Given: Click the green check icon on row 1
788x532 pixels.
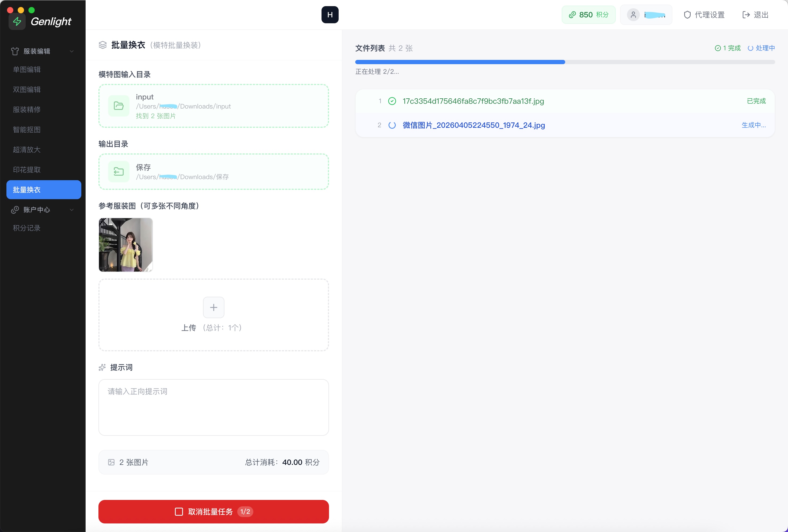Looking at the screenshot, I should 392,101.
